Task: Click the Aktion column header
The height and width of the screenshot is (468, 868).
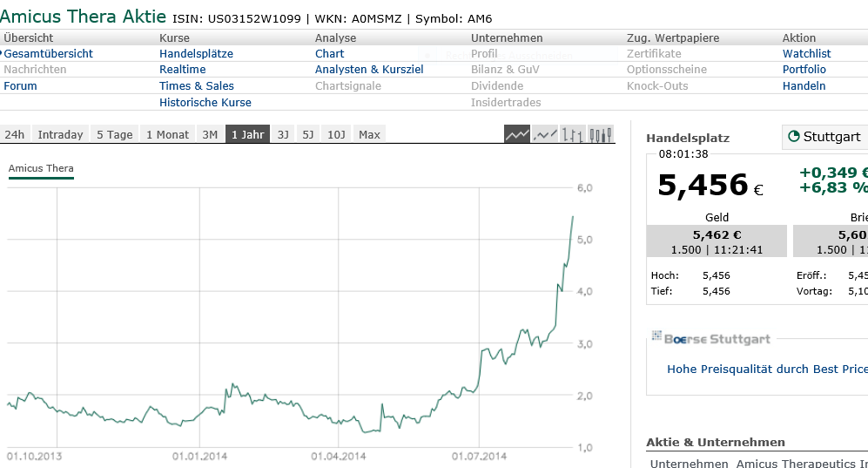Action: pyautogui.click(x=799, y=37)
